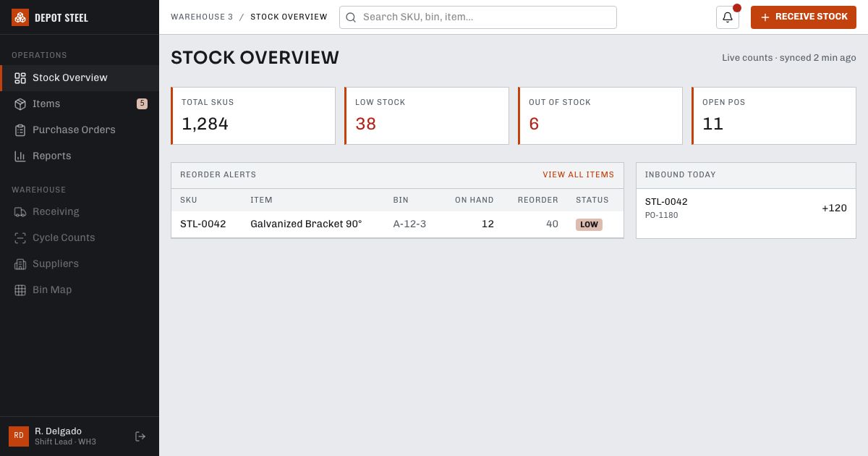Sort by the Status column header
868x456 pixels.
tap(592, 200)
